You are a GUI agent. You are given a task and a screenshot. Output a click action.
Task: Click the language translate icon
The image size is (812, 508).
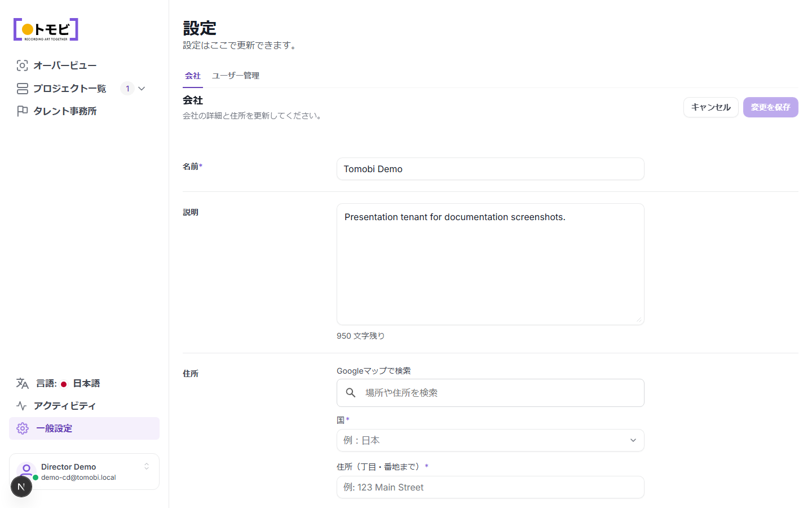click(22, 383)
